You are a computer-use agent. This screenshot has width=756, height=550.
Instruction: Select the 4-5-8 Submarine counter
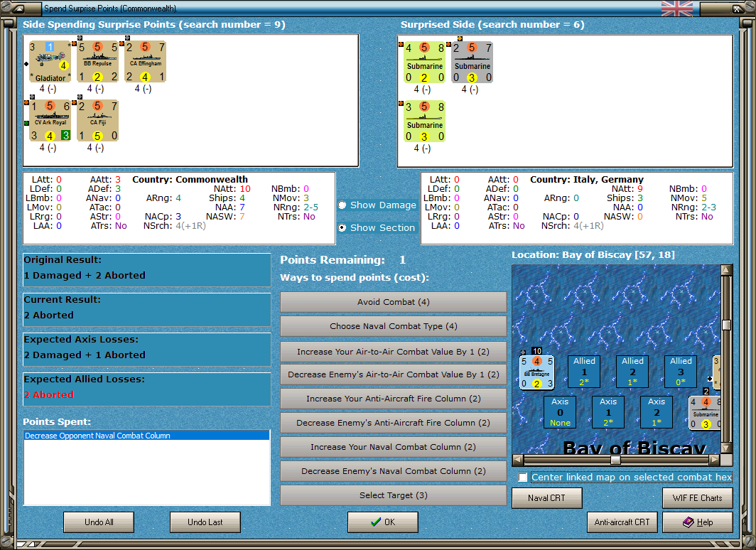click(x=424, y=63)
